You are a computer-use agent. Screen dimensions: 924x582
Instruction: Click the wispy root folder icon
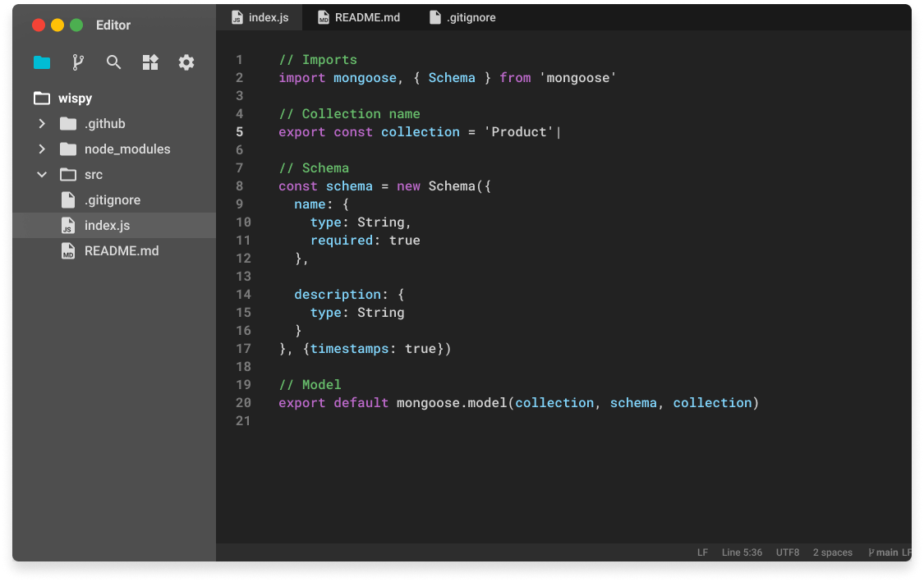click(42, 99)
